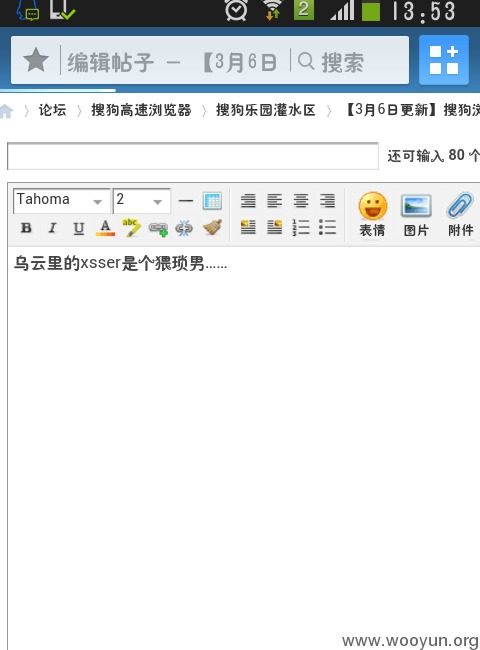Tap the battery indicator icon
The height and width of the screenshot is (650, 480).
click(371, 11)
